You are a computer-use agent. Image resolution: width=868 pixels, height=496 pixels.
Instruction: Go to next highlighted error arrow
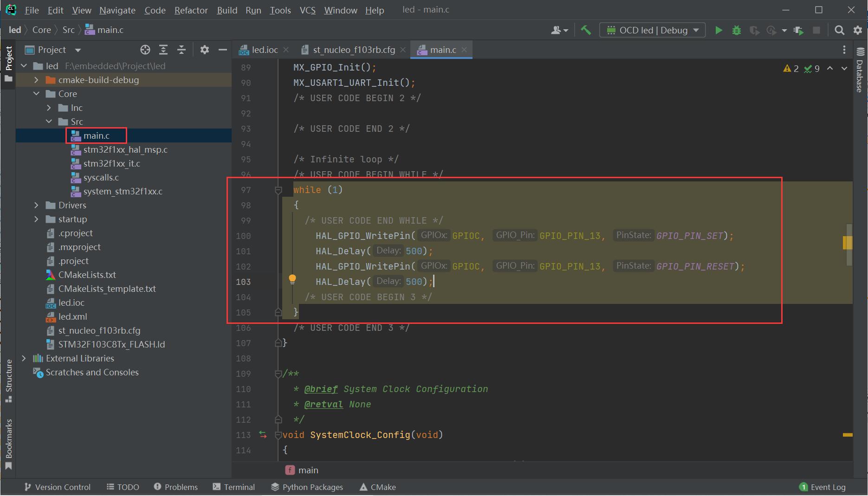[x=844, y=69]
